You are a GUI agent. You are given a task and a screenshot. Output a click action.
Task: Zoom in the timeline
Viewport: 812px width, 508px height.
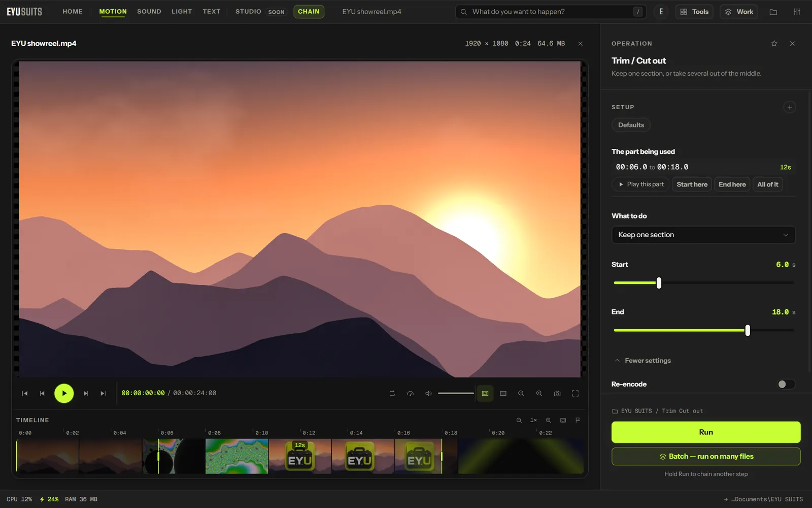tap(548, 420)
